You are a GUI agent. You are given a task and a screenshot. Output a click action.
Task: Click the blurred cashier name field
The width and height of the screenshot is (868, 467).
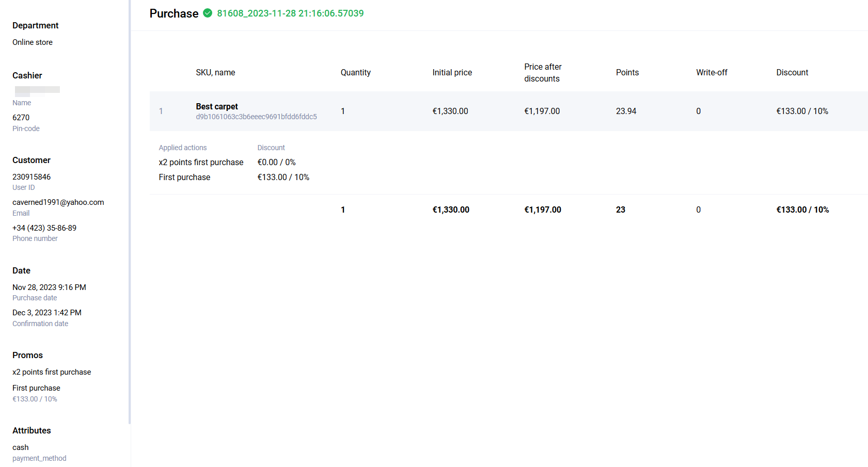pyautogui.click(x=37, y=90)
